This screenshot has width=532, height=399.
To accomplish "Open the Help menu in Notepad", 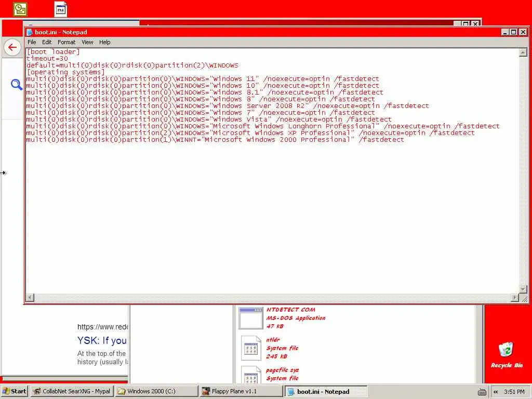I will pyautogui.click(x=105, y=42).
